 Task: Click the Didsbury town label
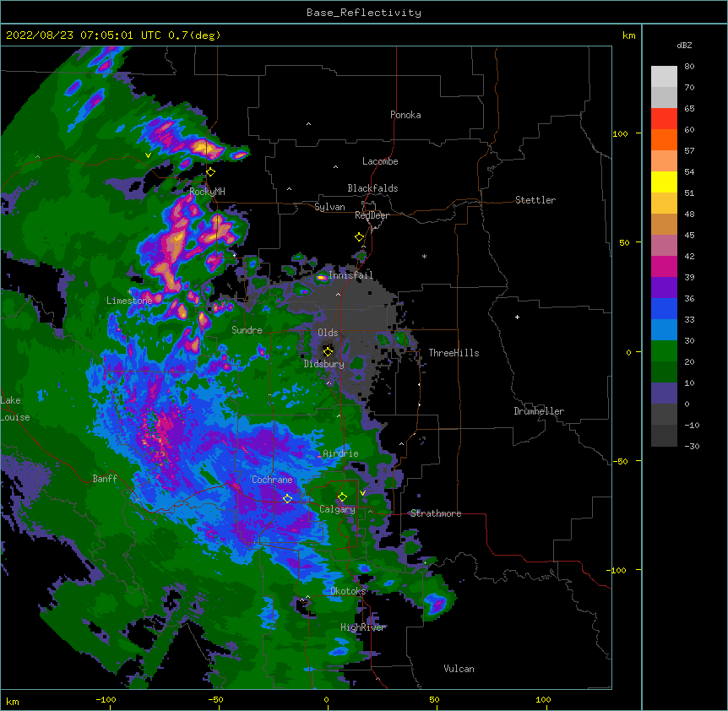point(324,364)
